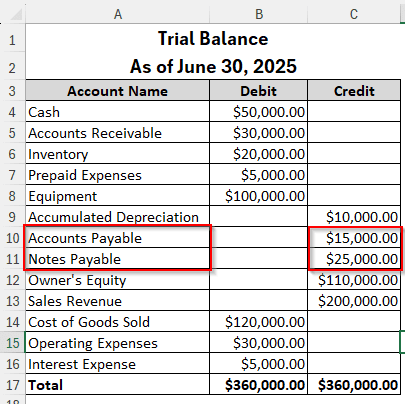Click the empty debit cell beside Sales Revenue
Viewport: 405px width, 404px height.
pos(258,301)
